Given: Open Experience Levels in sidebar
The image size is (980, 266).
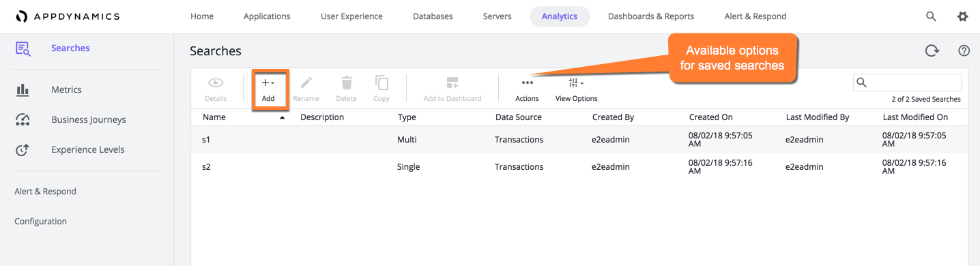Looking at the screenshot, I should click(87, 149).
